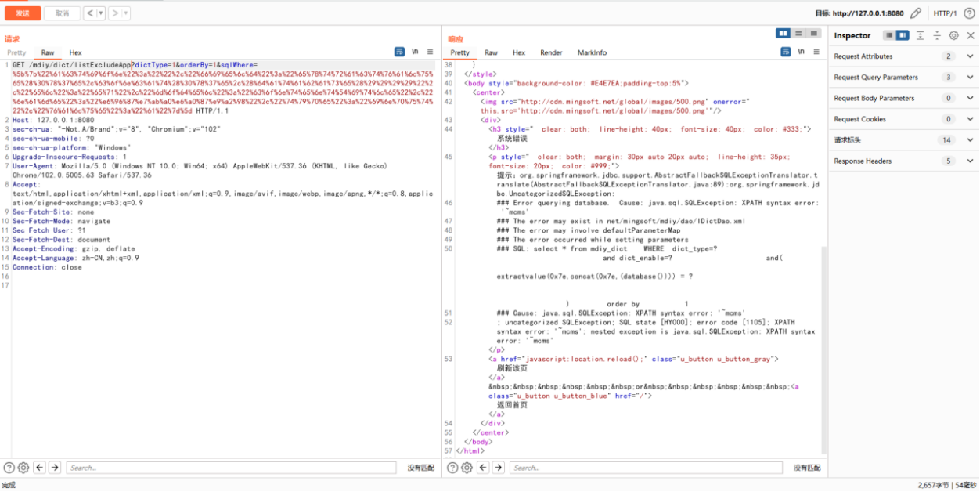Open search settings gear under response pane

point(467,468)
